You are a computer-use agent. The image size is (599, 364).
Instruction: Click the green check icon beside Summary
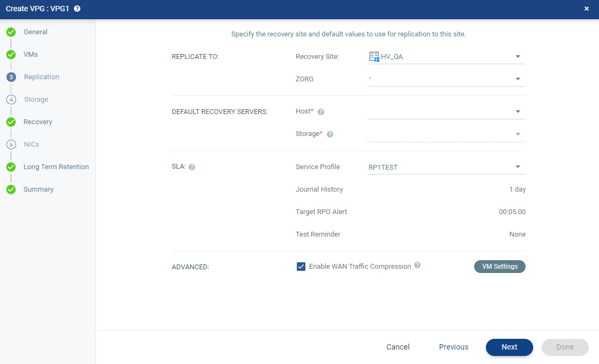(11, 189)
